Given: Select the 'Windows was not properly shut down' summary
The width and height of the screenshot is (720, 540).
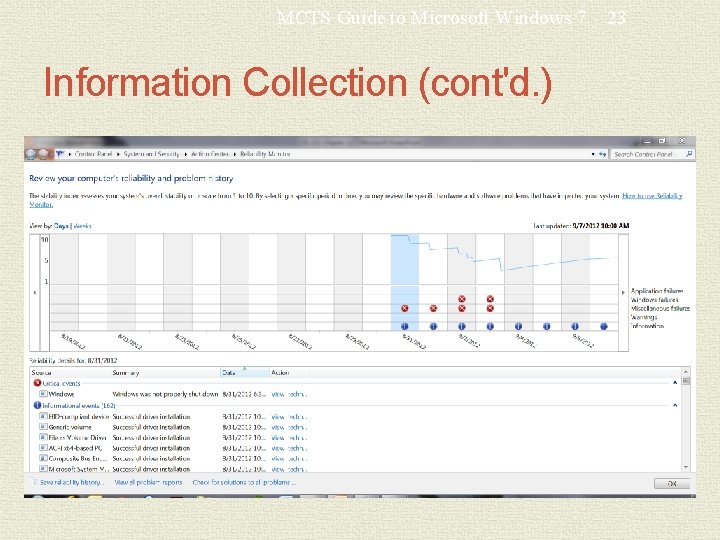Looking at the screenshot, I should tap(165, 394).
